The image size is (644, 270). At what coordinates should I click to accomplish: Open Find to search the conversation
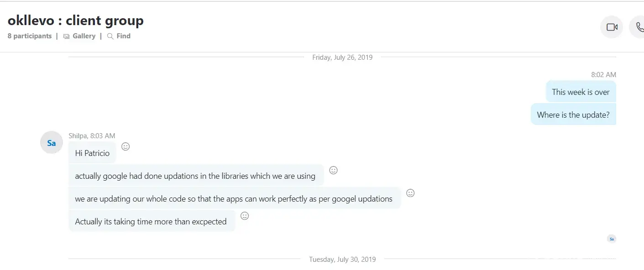click(123, 36)
